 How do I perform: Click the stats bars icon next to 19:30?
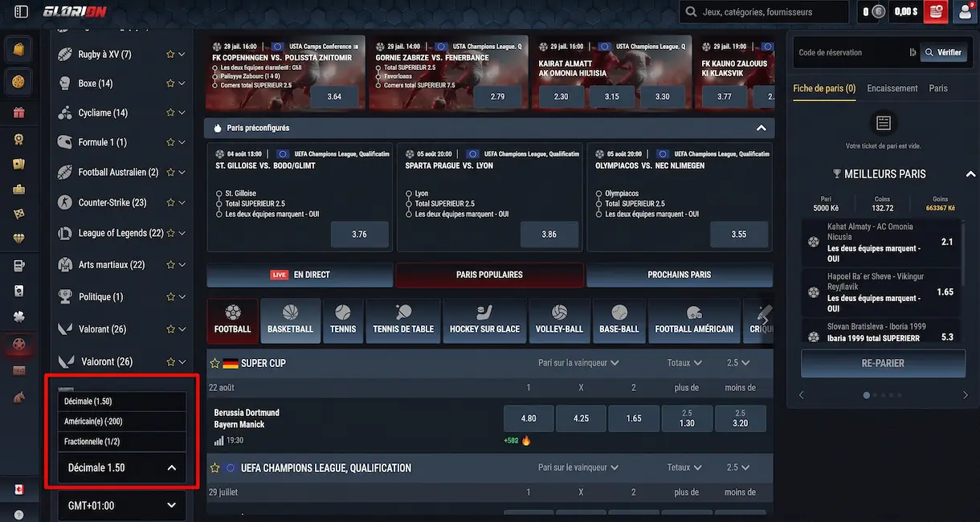(x=218, y=441)
